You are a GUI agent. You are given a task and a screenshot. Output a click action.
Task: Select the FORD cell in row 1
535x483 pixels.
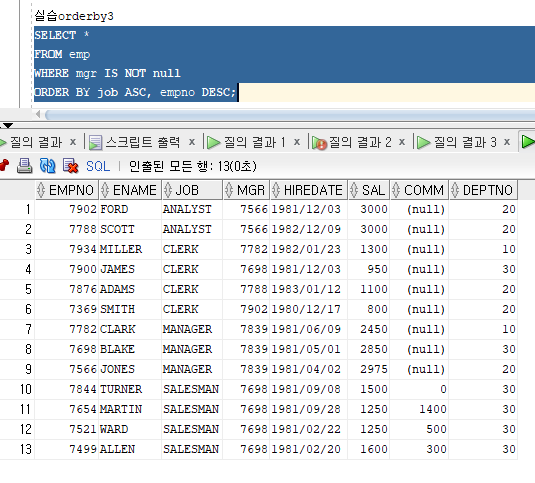130,209
